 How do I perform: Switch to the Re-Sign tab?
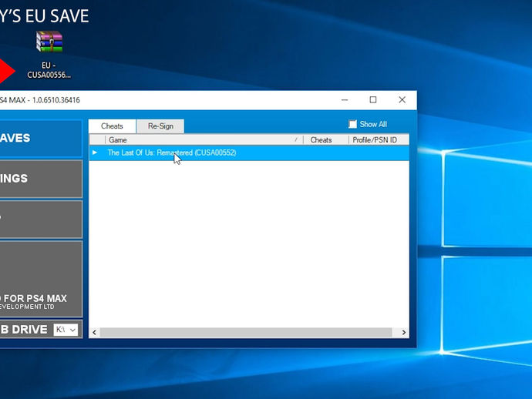point(160,126)
